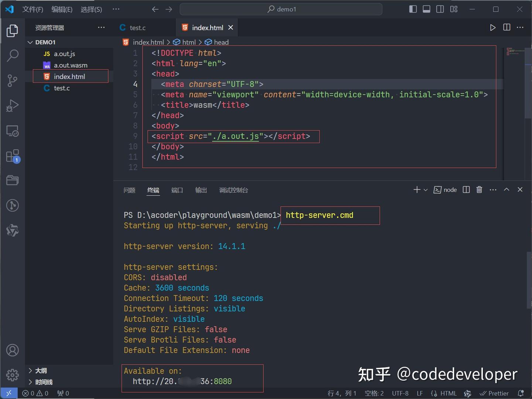
Task: Kill the terminal with trash icon
Action: [x=479, y=190]
